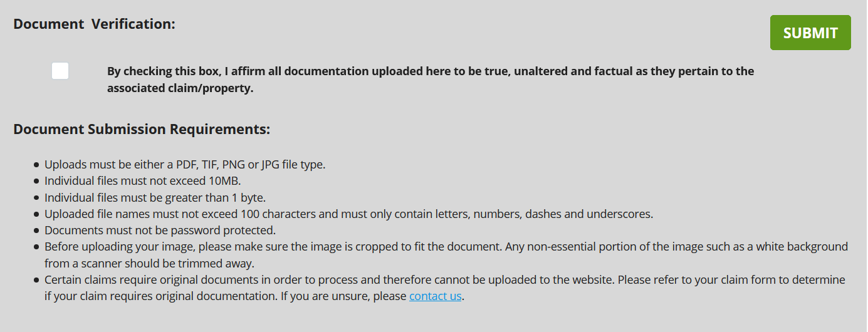Click the 10MB file size limit text
868x332 pixels.
coord(142,181)
